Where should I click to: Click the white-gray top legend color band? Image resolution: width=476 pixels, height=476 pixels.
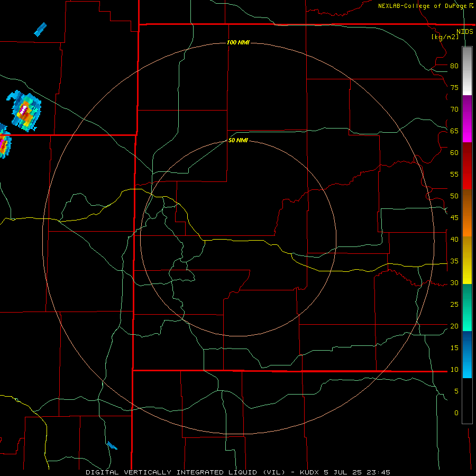pyautogui.click(x=467, y=71)
